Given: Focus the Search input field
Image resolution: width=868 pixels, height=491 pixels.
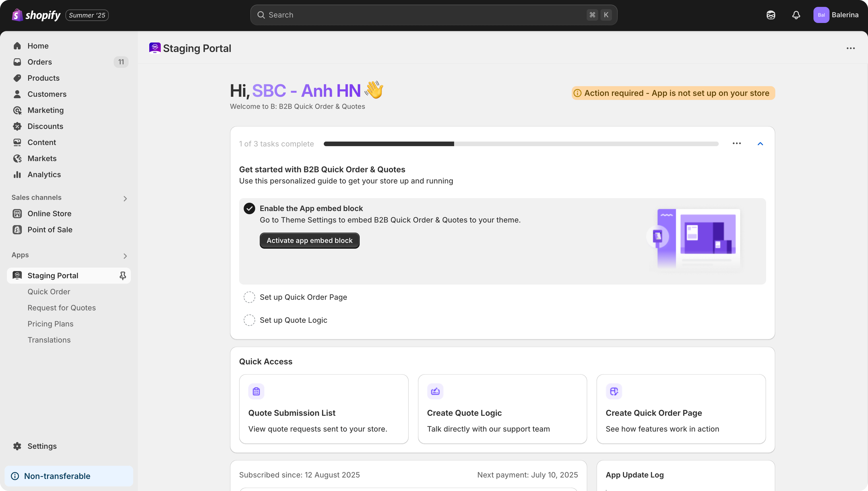Looking at the screenshot, I should pos(425,15).
